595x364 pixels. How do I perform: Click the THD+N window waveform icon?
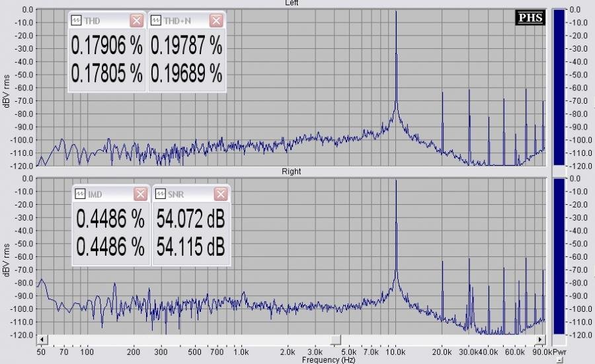156,20
